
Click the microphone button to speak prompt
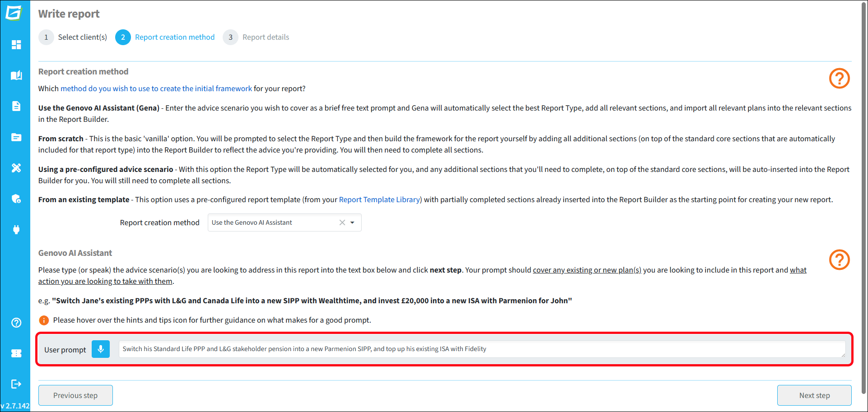101,349
